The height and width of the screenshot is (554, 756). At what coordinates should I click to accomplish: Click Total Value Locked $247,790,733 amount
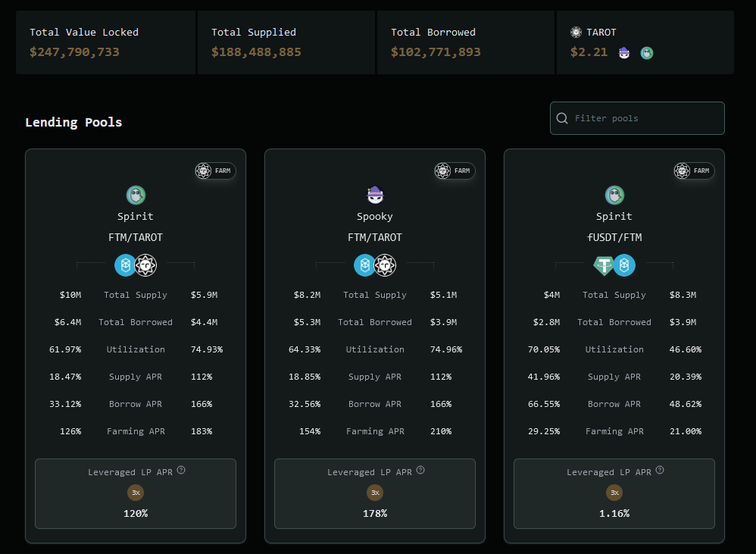pyautogui.click(x=74, y=52)
